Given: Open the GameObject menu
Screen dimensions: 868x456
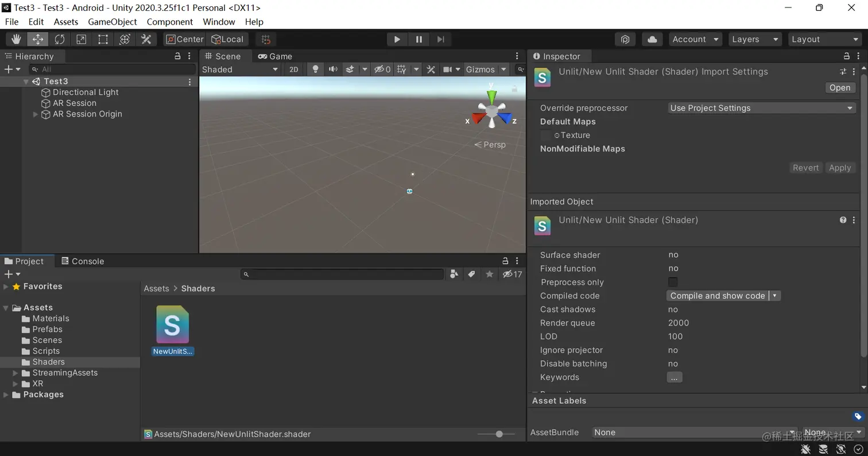Looking at the screenshot, I should pos(113,22).
